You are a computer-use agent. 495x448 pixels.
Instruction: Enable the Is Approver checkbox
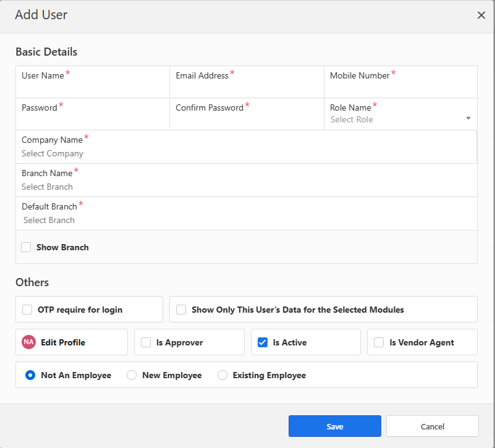(146, 342)
